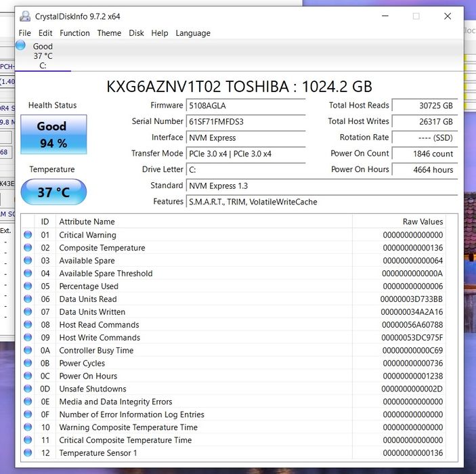Open the Theme menu
The height and width of the screenshot is (474, 476).
(x=109, y=33)
